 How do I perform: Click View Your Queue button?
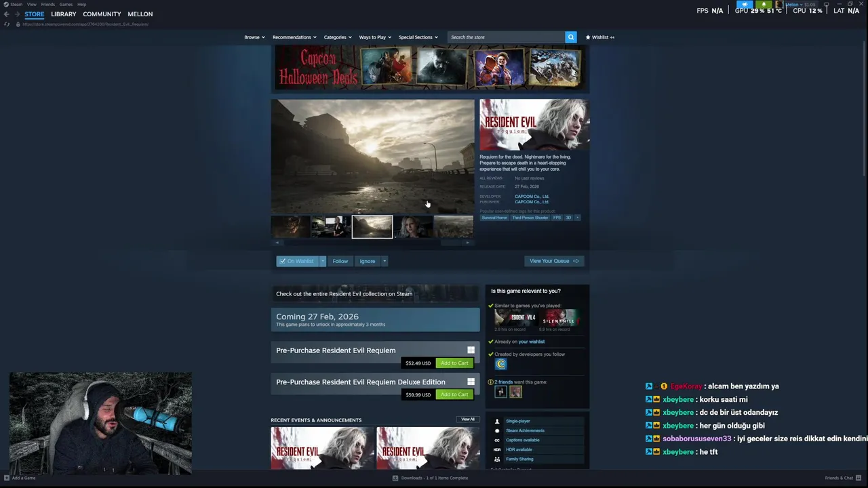pyautogui.click(x=554, y=261)
